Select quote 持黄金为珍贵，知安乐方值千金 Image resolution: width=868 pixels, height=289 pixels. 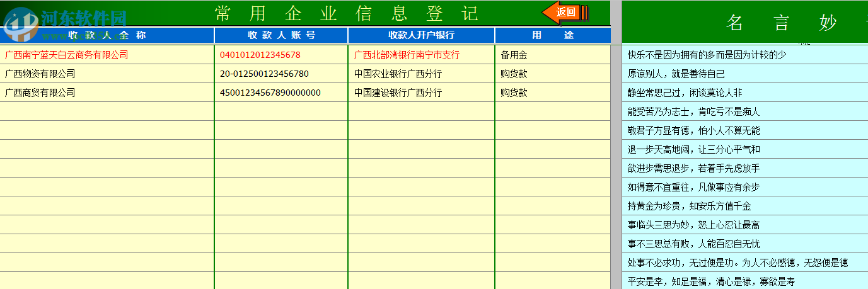(745, 206)
